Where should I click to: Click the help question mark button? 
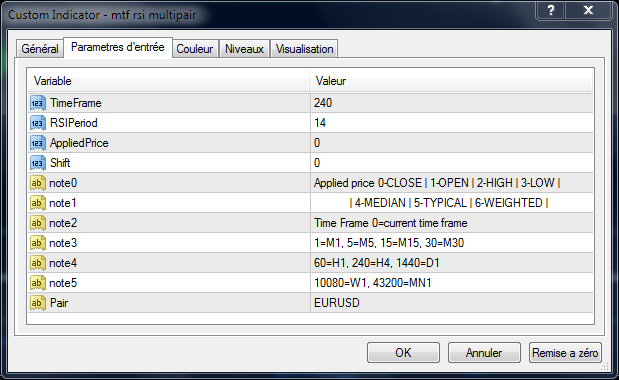(551, 10)
